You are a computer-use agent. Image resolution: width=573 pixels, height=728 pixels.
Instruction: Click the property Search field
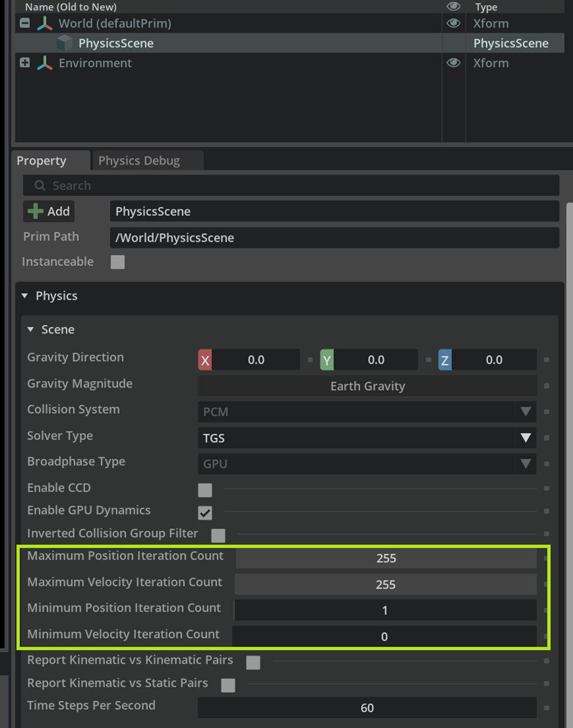click(291, 186)
